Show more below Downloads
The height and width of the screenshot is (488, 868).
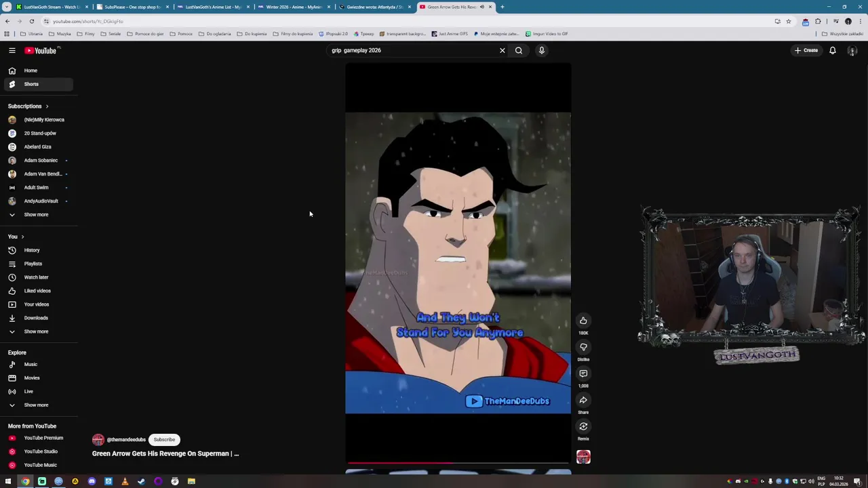[x=39, y=331]
